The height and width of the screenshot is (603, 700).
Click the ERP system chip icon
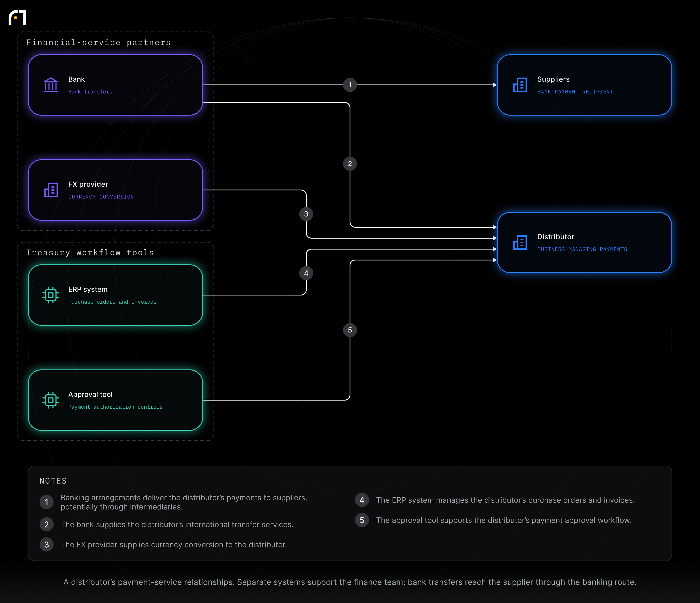[51, 295]
